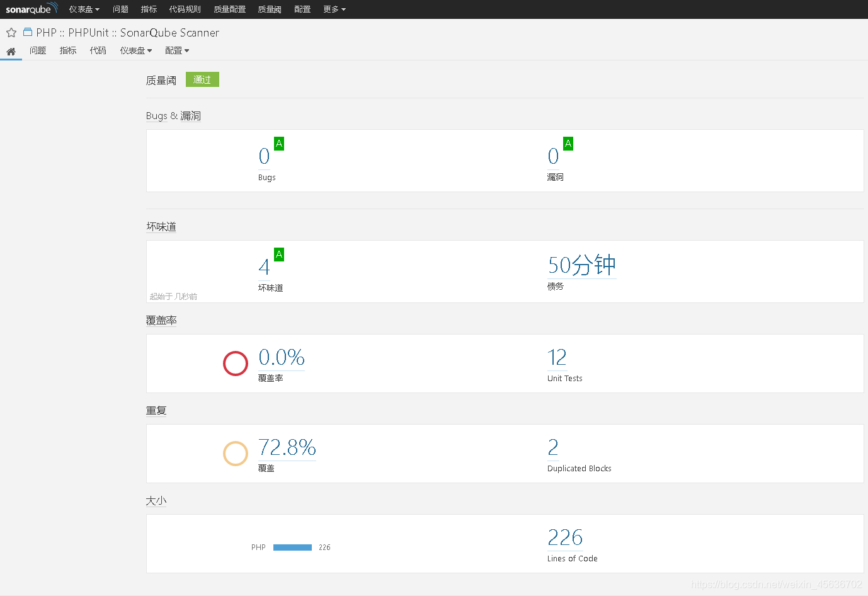The height and width of the screenshot is (596, 868).
Task: Click the 2 Duplicated Blocks value
Action: point(552,447)
